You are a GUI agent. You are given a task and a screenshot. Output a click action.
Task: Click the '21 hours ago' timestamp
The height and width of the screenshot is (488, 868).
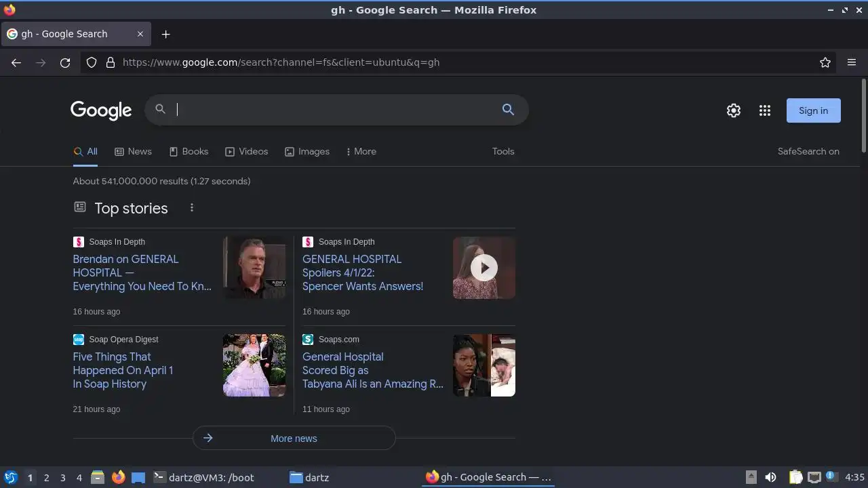(96, 409)
